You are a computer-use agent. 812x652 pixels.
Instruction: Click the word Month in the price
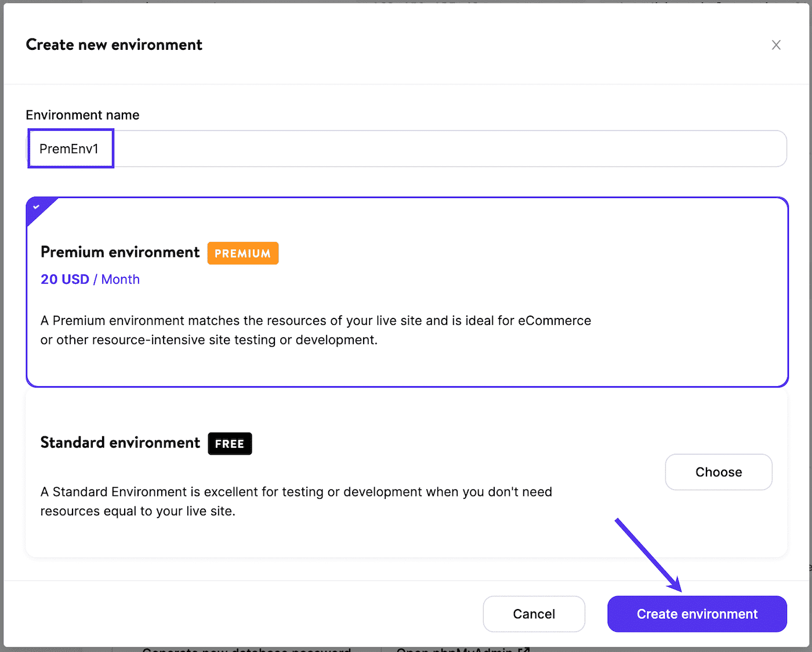click(x=121, y=280)
